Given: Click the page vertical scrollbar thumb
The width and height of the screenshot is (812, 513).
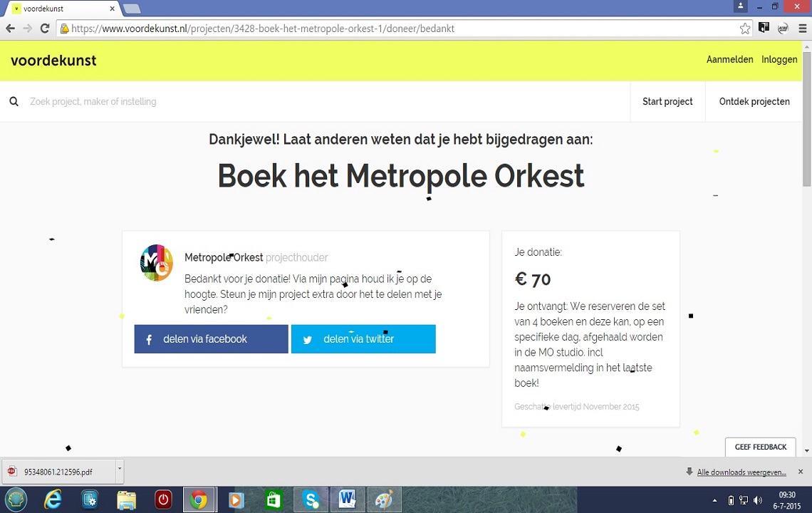Looking at the screenshot, I should tap(807, 119).
